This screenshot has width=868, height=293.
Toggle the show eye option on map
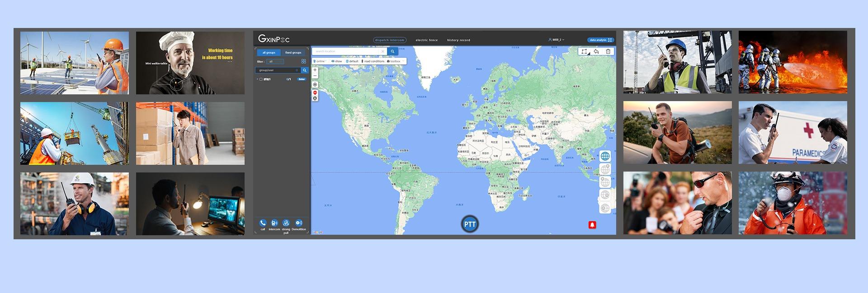pos(336,61)
